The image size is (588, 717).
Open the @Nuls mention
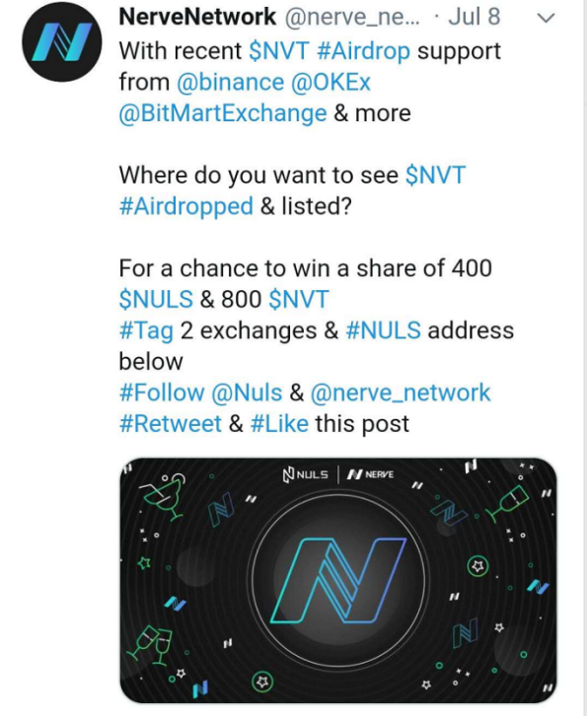coord(247,393)
